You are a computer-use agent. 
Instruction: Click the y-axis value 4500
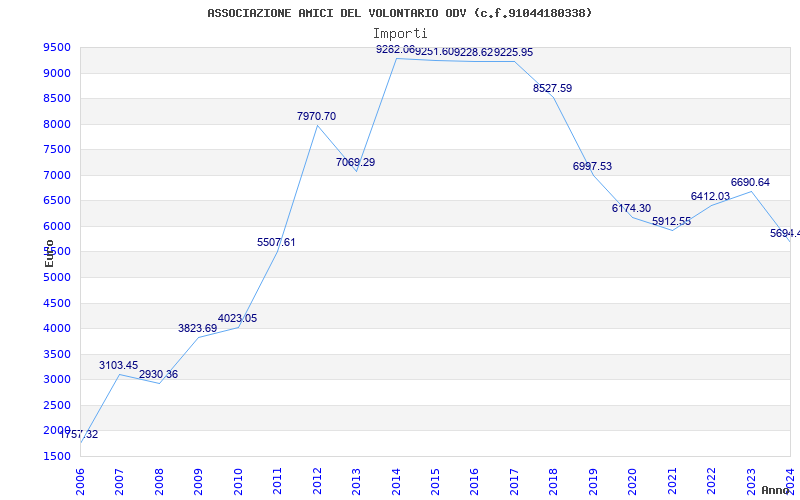pyautogui.click(x=59, y=304)
